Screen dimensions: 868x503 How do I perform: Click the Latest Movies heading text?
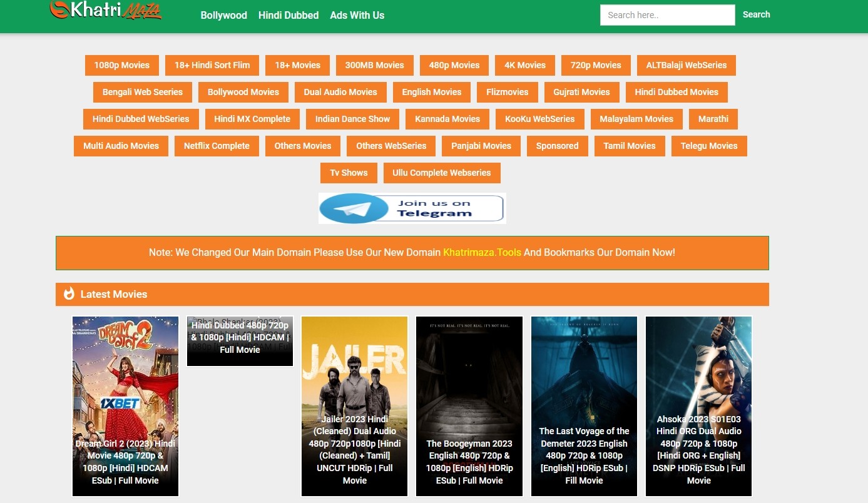(114, 294)
